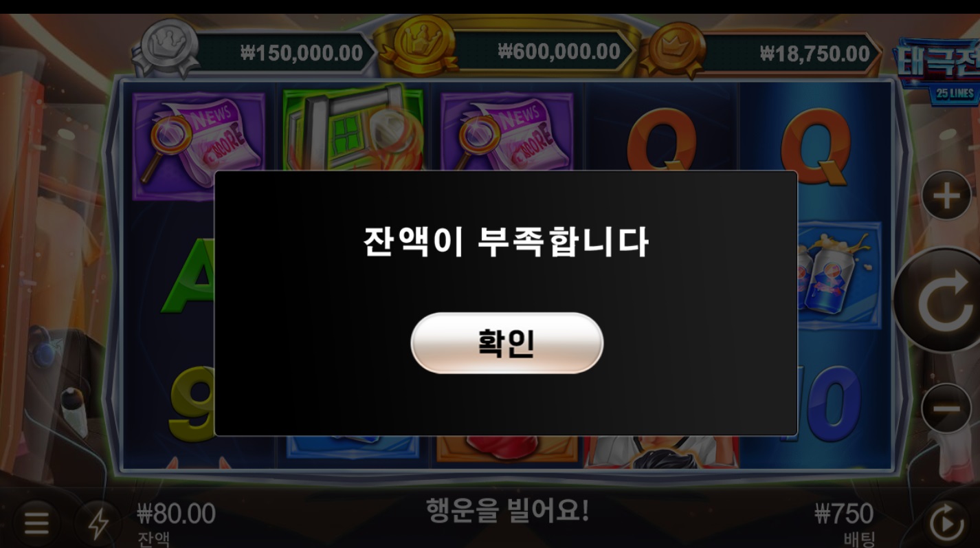Image resolution: width=980 pixels, height=548 pixels.
Task: Tap the ₩750 bet amount
Action: click(x=844, y=514)
